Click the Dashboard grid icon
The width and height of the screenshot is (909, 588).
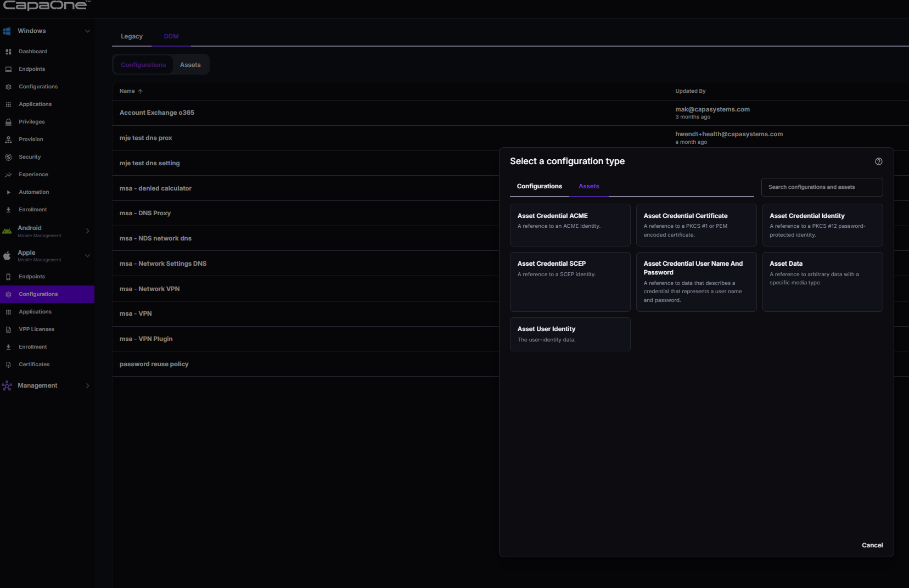click(x=8, y=52)
